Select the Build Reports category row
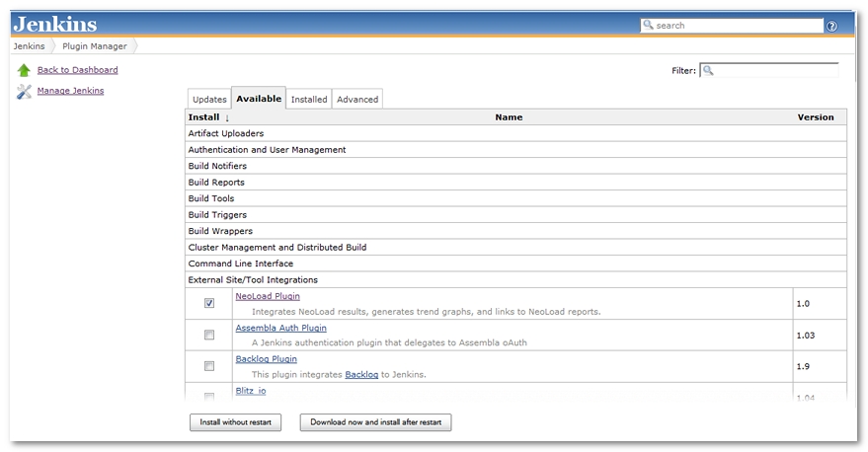The height and width of the screenshot is (452, 868). 515,182
